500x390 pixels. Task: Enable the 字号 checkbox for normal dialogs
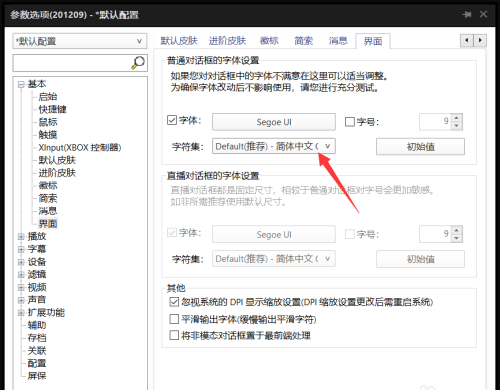[350, 122]
